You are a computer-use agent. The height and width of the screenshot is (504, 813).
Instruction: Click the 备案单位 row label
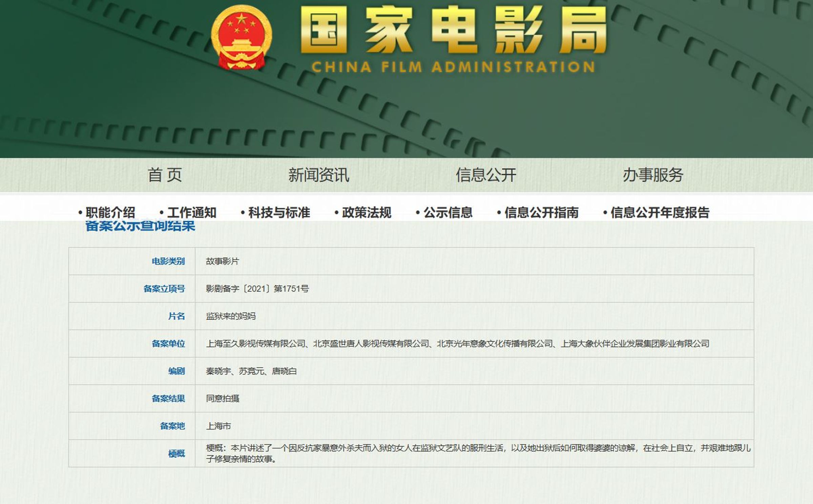(168, 344)
